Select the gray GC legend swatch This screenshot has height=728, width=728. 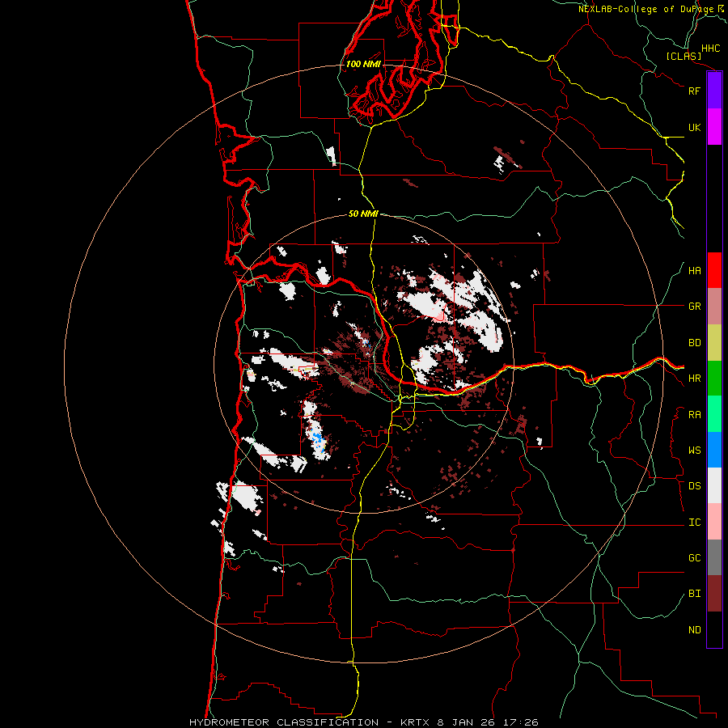coord(714,557)
